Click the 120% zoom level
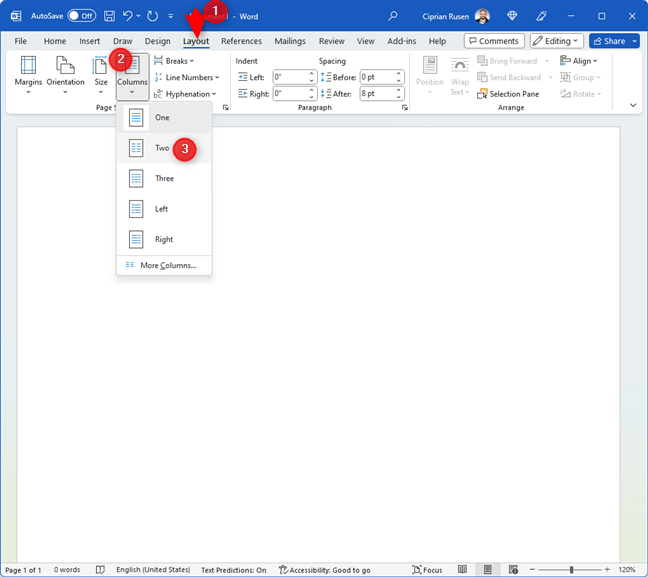The image size is (648, 577). click(x=627, y=570)
